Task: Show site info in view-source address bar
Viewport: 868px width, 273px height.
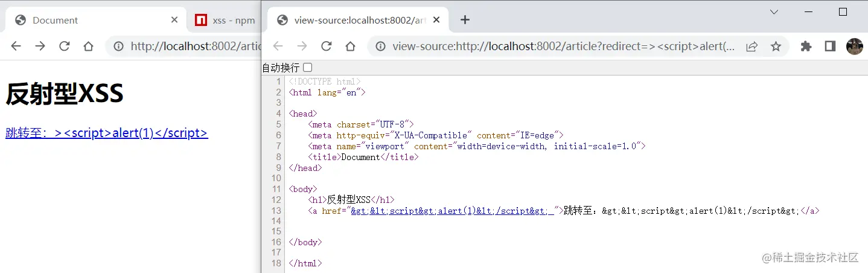Action: click(380, 46)
